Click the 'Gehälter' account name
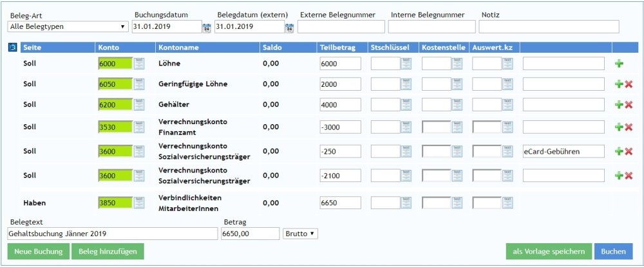Viewport: 644px width, 267px height. (x=174, y=105)
